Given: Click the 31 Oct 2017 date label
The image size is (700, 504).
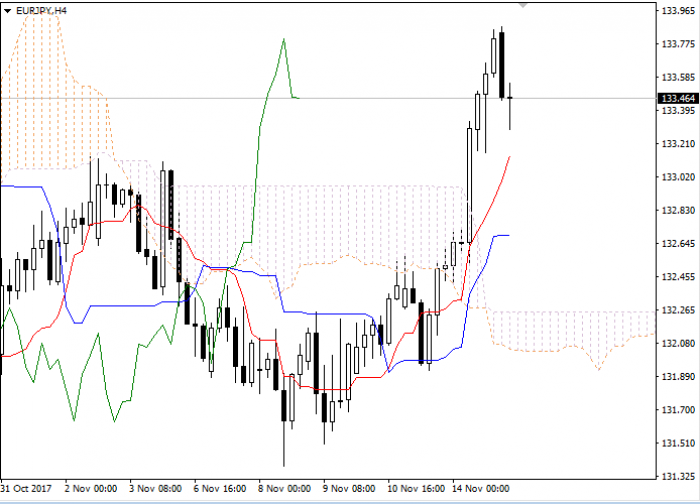Looking at the screenshot, I should tap(26, 489).
